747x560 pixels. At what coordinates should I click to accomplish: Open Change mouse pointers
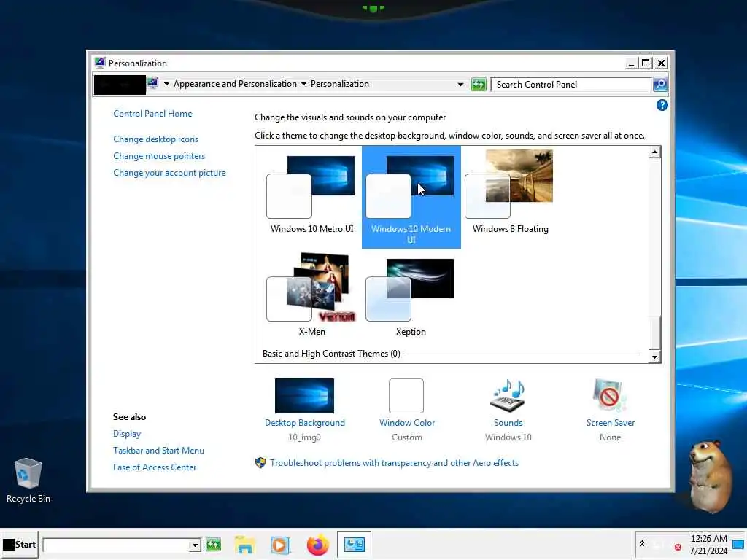(x=159, y=156)
